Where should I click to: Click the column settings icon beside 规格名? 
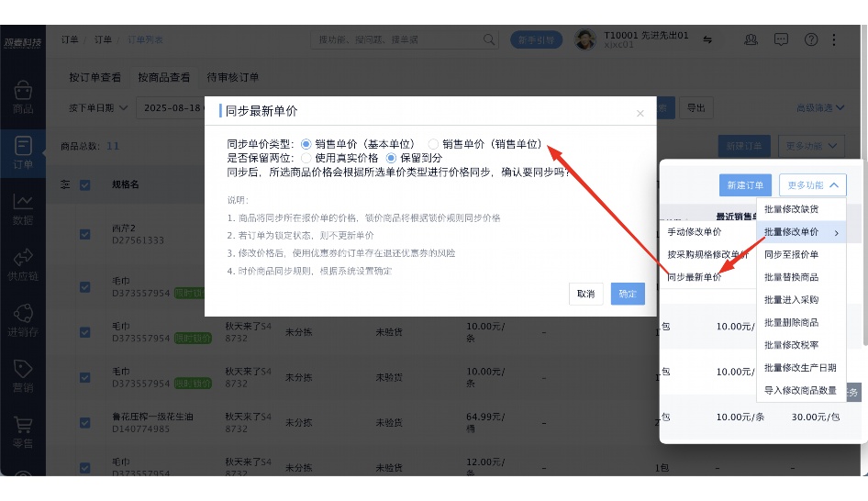tap(65, 184)
